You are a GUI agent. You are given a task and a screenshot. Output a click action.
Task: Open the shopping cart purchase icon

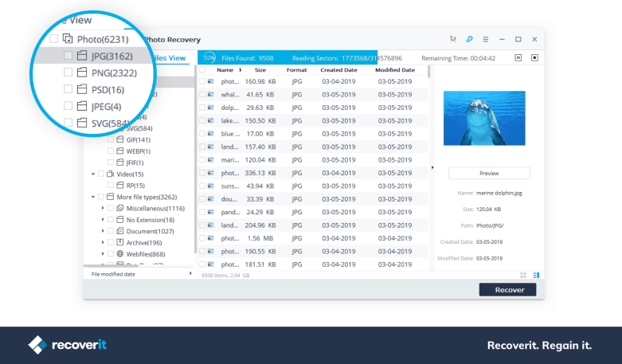point(453,39)
